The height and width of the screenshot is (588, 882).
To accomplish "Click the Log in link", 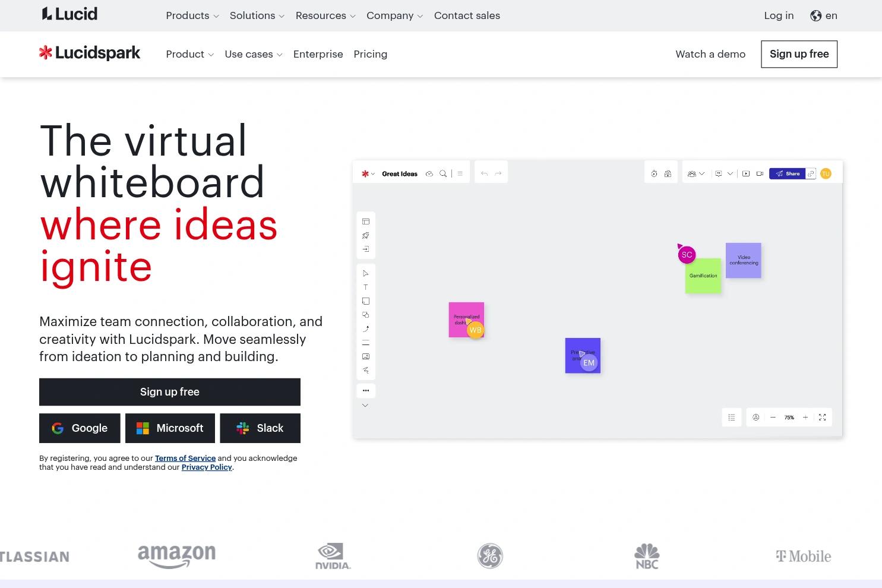I will click(779, 15).
